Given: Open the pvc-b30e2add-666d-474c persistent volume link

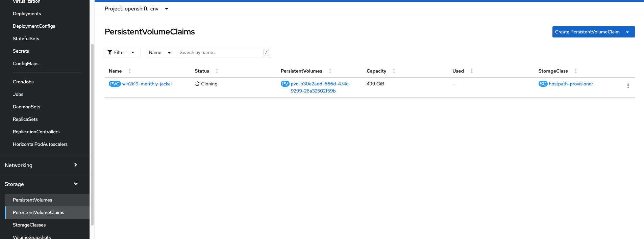Looking at the screenshot, I should pyautogui.click(x=320, y=87).
